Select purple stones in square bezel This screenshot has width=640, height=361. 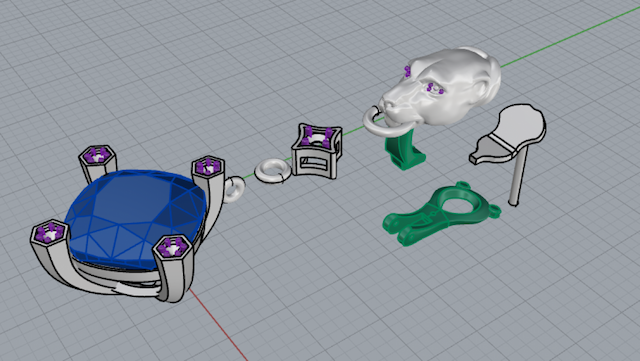coord(318,136)
